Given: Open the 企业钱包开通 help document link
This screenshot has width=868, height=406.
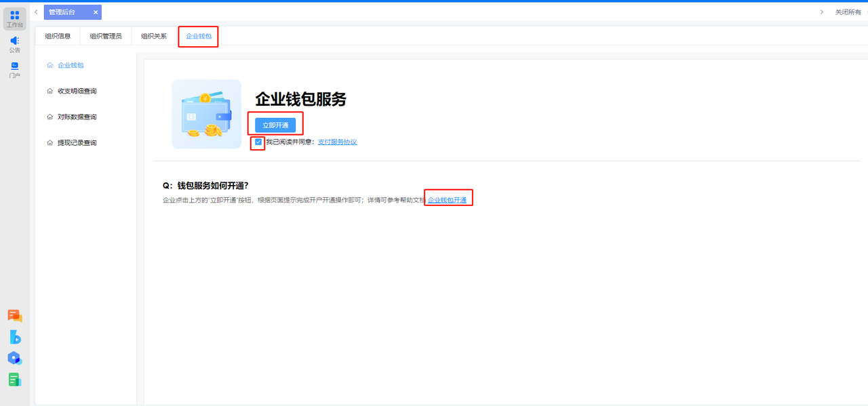Looking at the screenshot, I should click(447, 200).
